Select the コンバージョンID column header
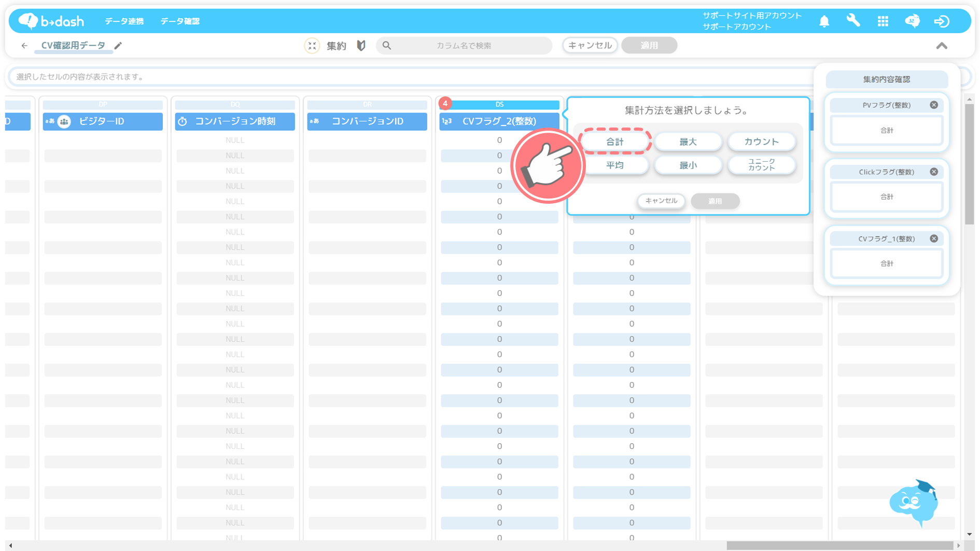 pyautogui.click(x=367, y=121)
